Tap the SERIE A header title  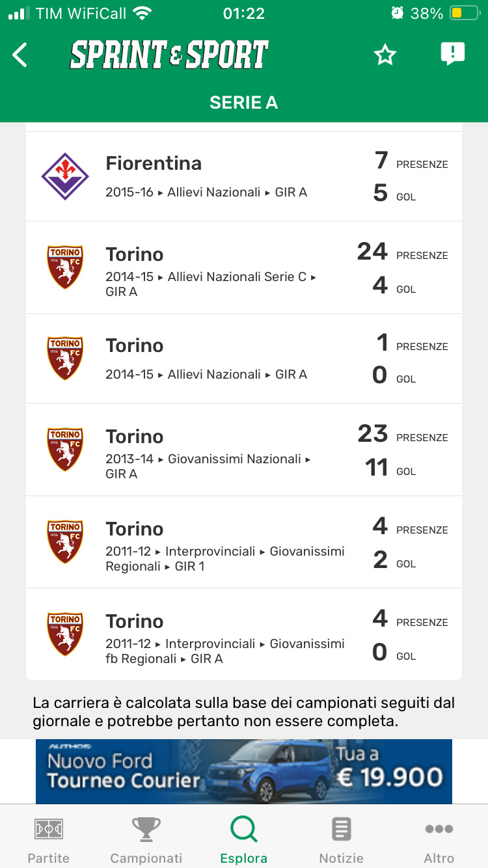(244, 102)
